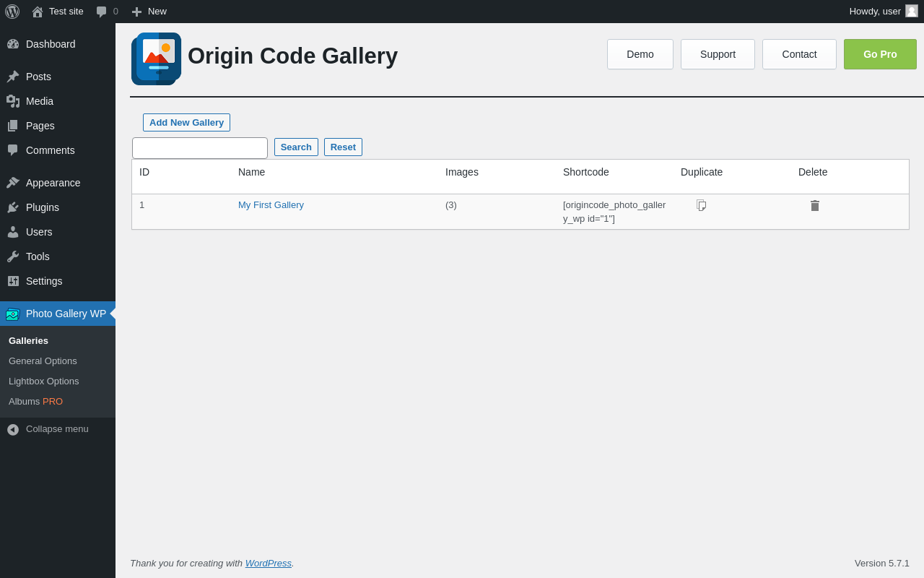
Task: Click the Collapse menu arrow icon
Action: [x=13, y=429]
